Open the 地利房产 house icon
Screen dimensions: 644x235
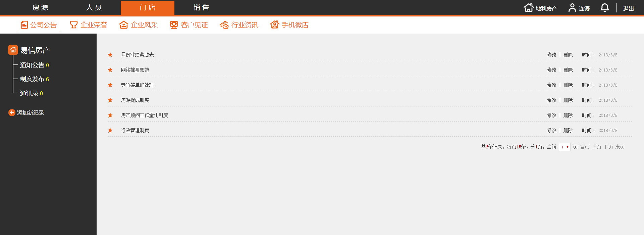click(x=529, y=8)
